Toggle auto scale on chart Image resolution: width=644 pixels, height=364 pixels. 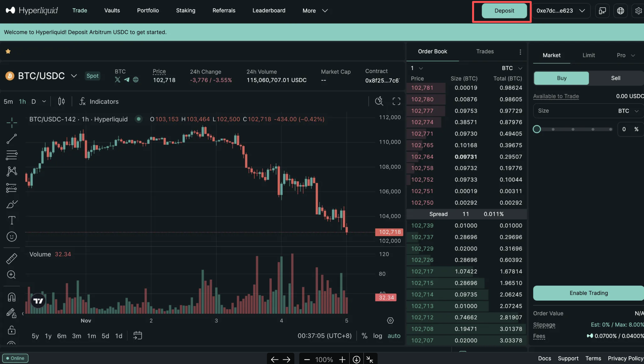point(394,336)
